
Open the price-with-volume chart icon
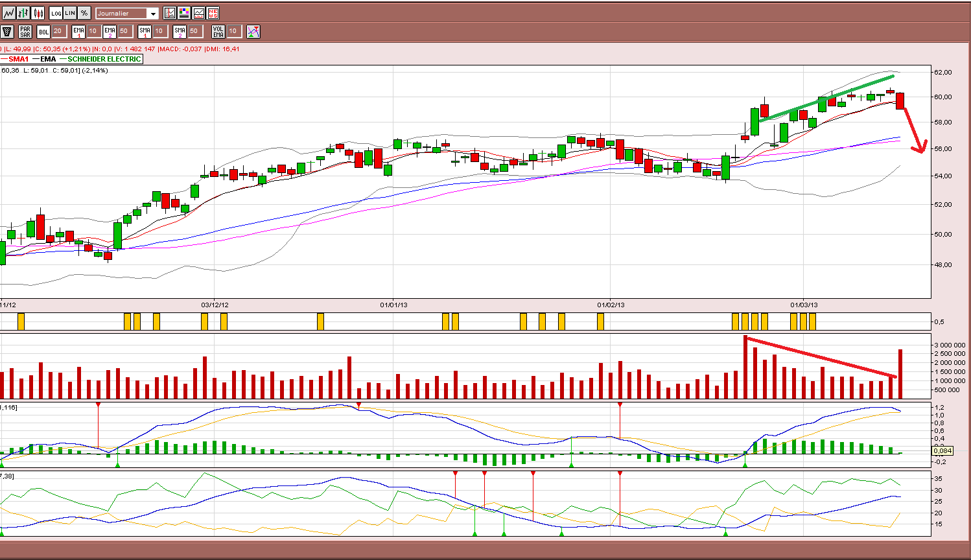(x=198, y=13)
